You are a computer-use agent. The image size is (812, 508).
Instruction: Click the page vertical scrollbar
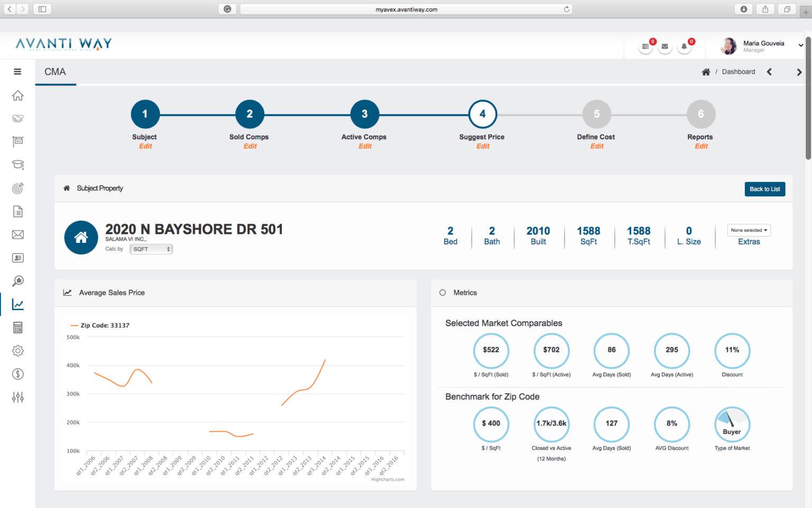click(x=808, y=106)
